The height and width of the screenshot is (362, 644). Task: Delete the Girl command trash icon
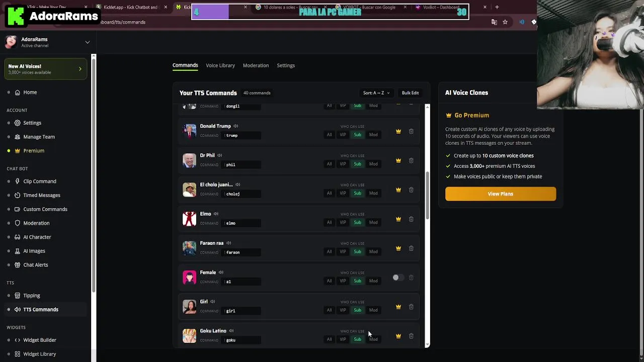[411, 307]
